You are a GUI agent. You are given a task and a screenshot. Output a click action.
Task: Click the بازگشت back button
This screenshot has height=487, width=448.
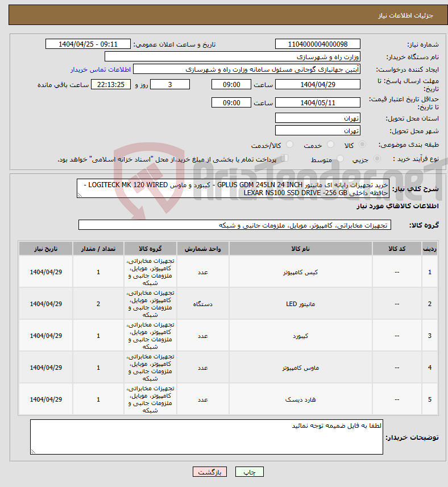click(210, 472)
